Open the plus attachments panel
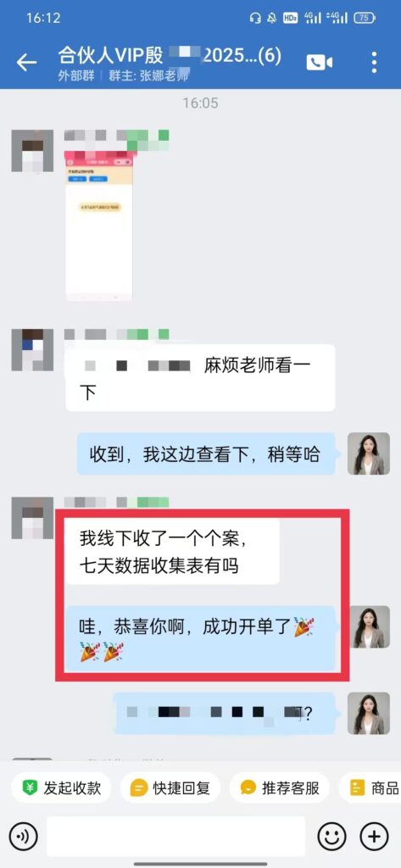401x868 pixels. coord(375,835)
